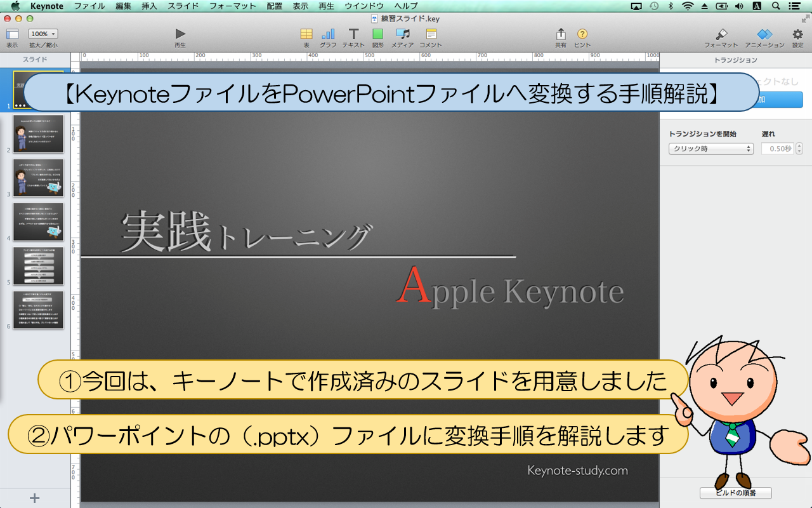This screenshot has width=812, height=508.
Task: Open the ファイル menu
Action: (x=90, y=6)
